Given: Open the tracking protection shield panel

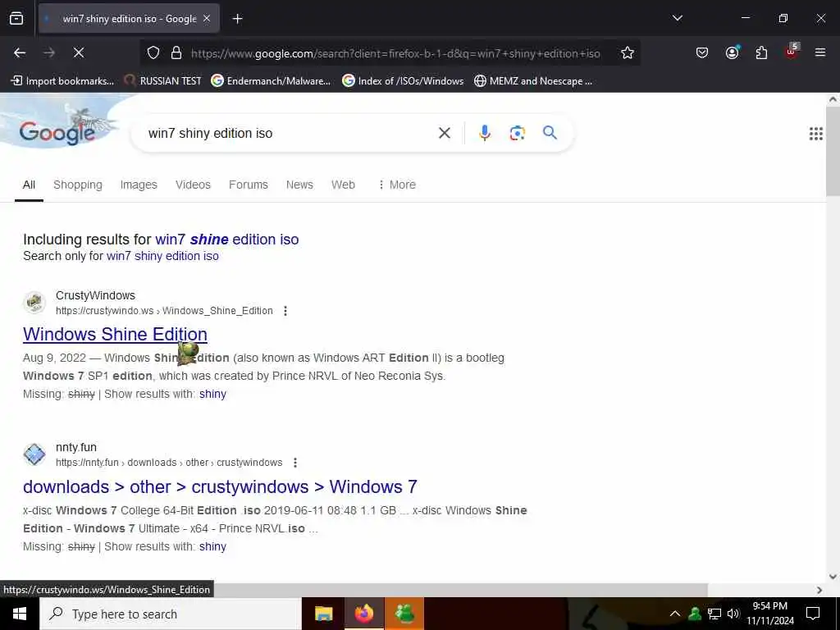Looking at the screenshot, I should pos(153,52).
